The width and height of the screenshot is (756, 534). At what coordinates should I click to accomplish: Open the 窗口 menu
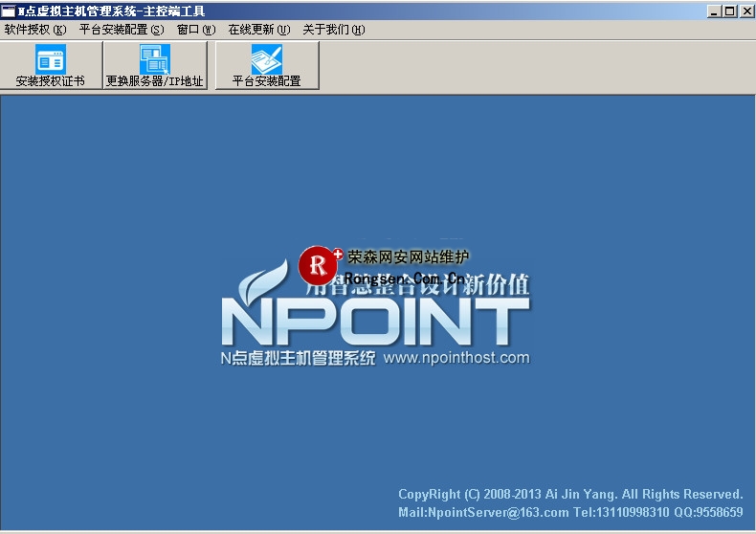point(196,30)
